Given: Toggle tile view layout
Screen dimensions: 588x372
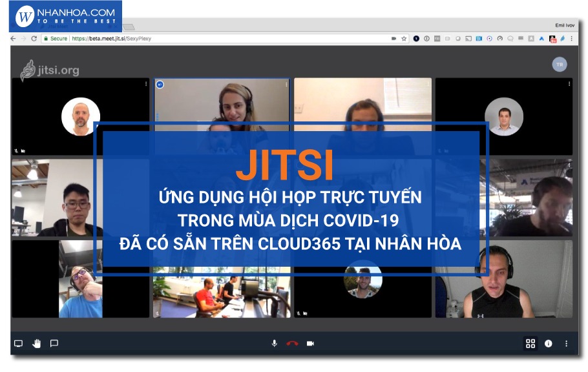Looking at the screenshot, I should (x=530, y=344).
